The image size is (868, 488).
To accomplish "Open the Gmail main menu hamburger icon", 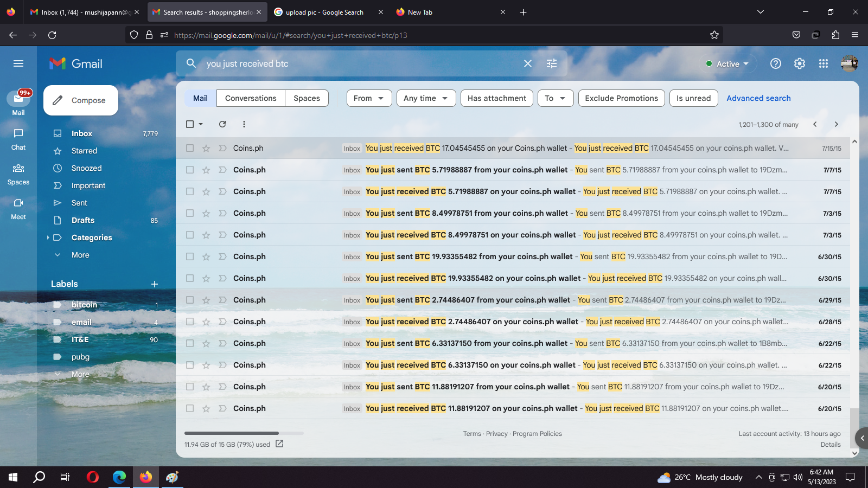I will point(18,63).
